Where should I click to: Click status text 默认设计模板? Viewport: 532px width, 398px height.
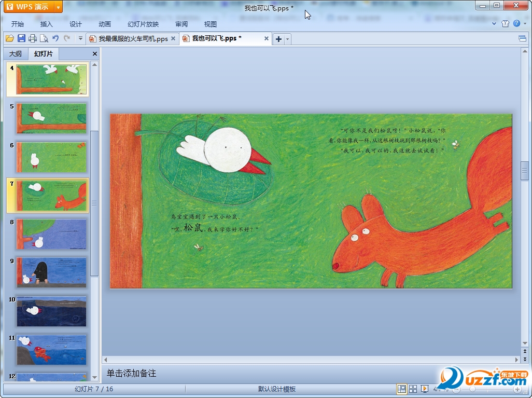pyautogui.click(x=277, y=389)
